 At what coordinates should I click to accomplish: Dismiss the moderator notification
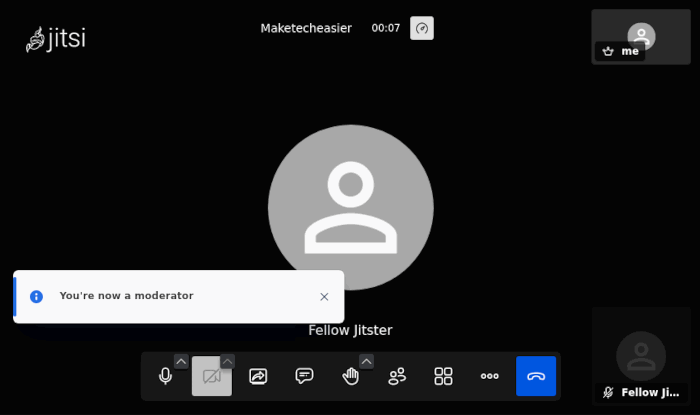[x=324, y=297]
